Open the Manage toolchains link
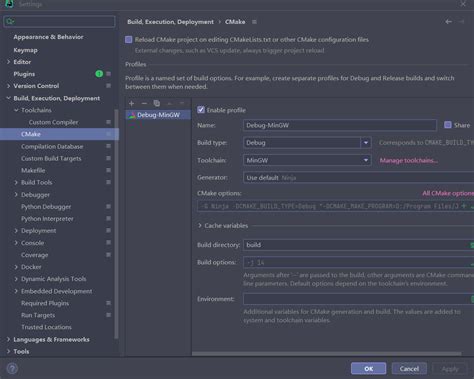 [409, 160]
